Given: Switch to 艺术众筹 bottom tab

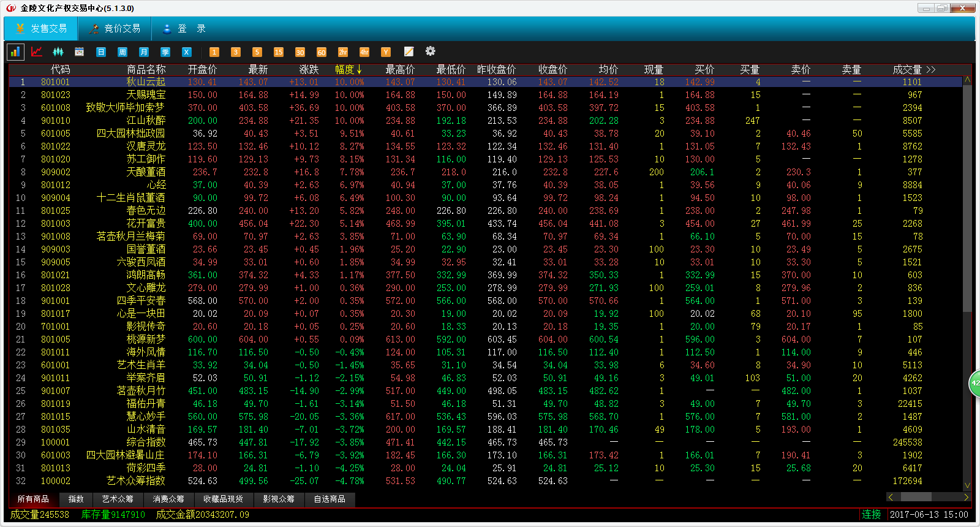Looking at the screenshot, I should click(x=118, y=499).
